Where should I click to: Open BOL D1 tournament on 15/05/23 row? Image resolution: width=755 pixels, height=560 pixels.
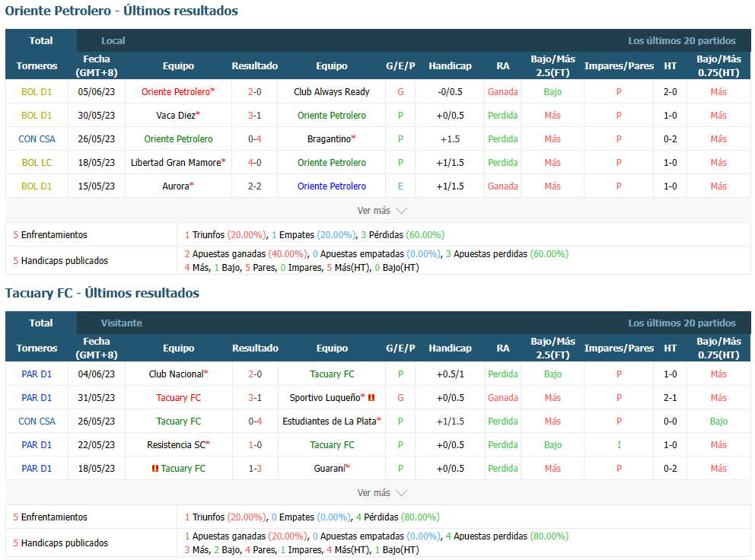point(37,186)
